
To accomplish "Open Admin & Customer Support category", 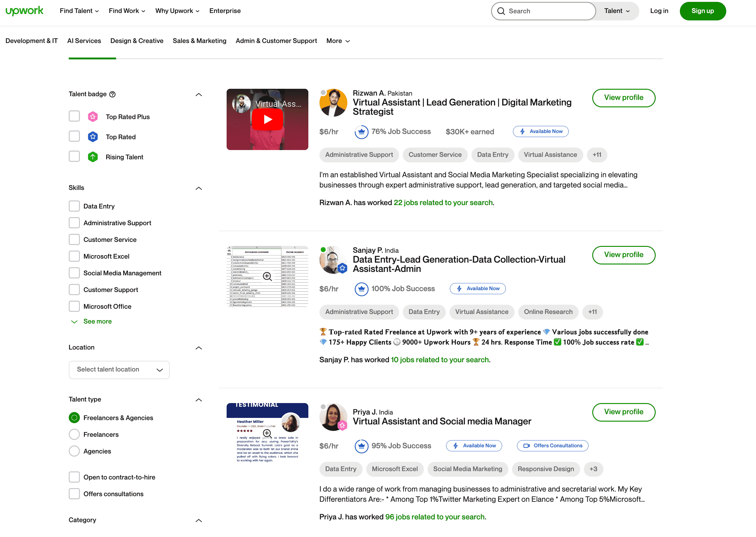I will (276, 41).
